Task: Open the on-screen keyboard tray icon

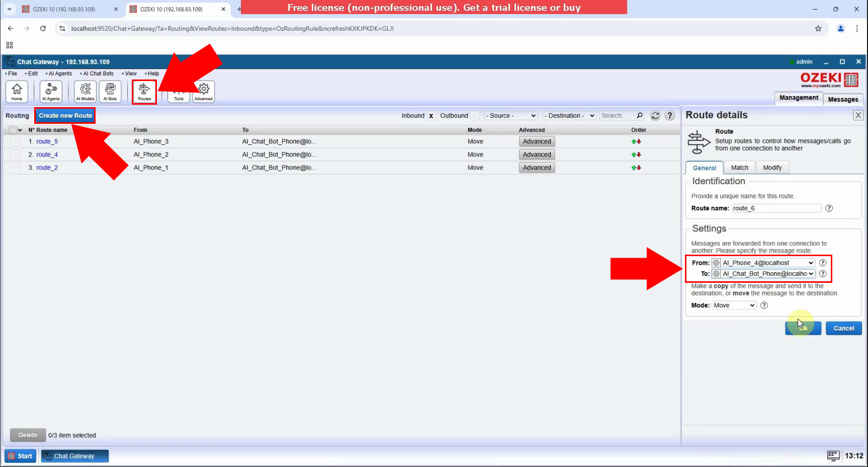Action: click(x=833, y=456)
